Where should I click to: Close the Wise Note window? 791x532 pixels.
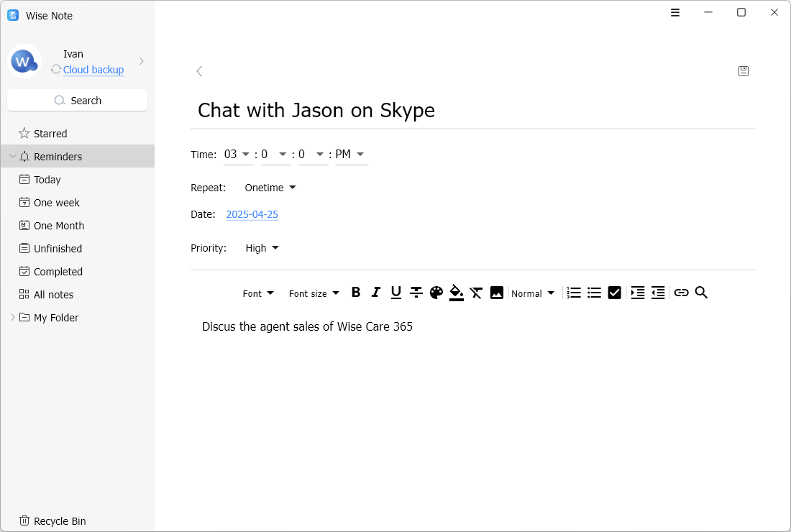[774, 12]
